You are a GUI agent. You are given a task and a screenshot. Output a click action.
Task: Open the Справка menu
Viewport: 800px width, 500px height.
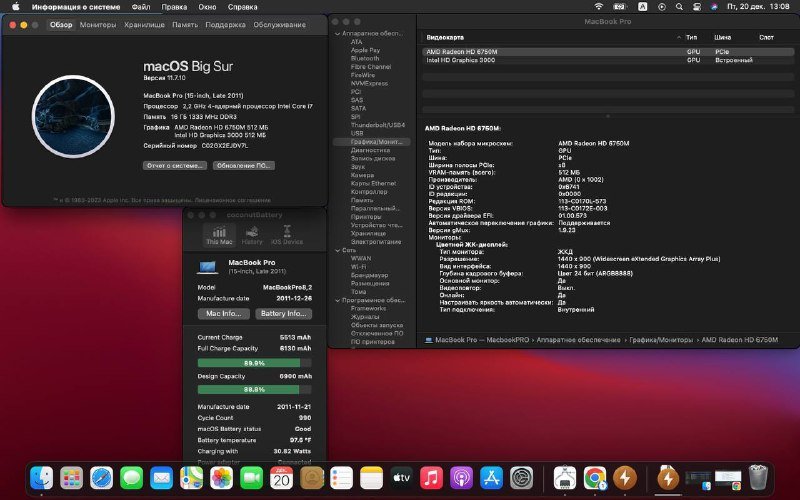coord(242,7)
